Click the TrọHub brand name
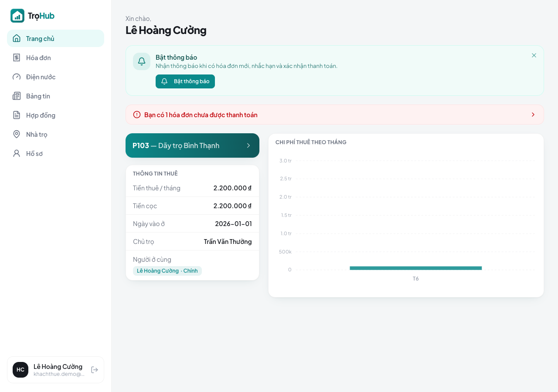Screen dimensions: 558x392 [x=41, y=16]
